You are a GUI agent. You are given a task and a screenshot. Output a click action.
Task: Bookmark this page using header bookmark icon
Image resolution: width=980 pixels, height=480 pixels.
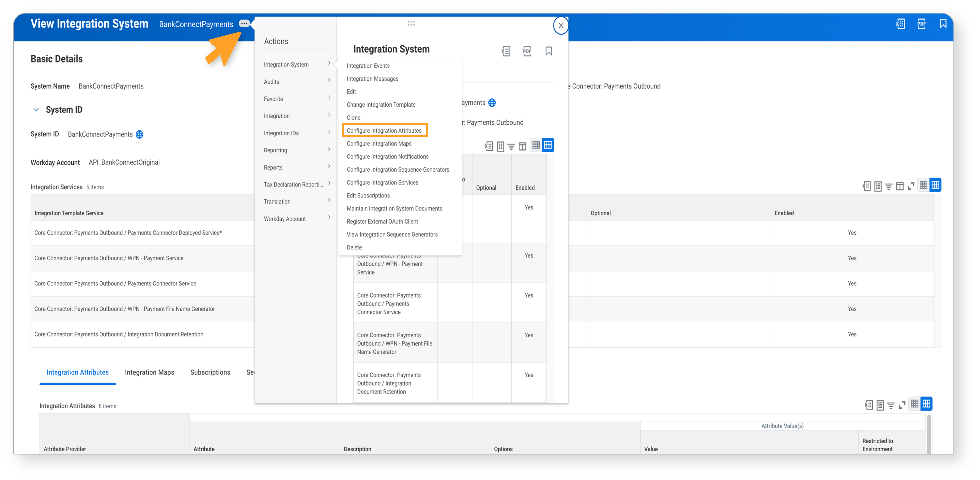[x=943, y=24]
